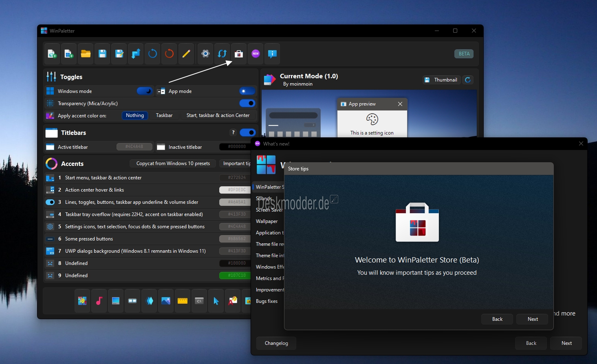Select Wallpaper in What's new list

(x=267, y=221)
